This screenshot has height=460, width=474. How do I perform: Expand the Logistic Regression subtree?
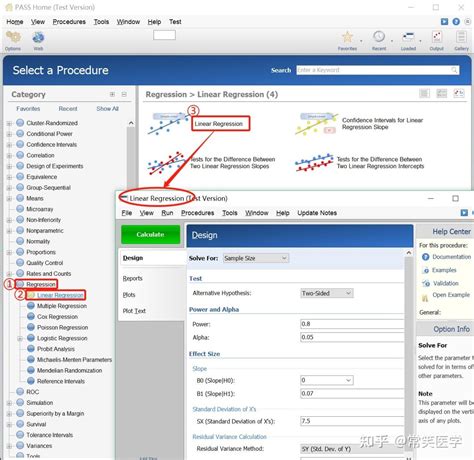click(x=20, y=338)
